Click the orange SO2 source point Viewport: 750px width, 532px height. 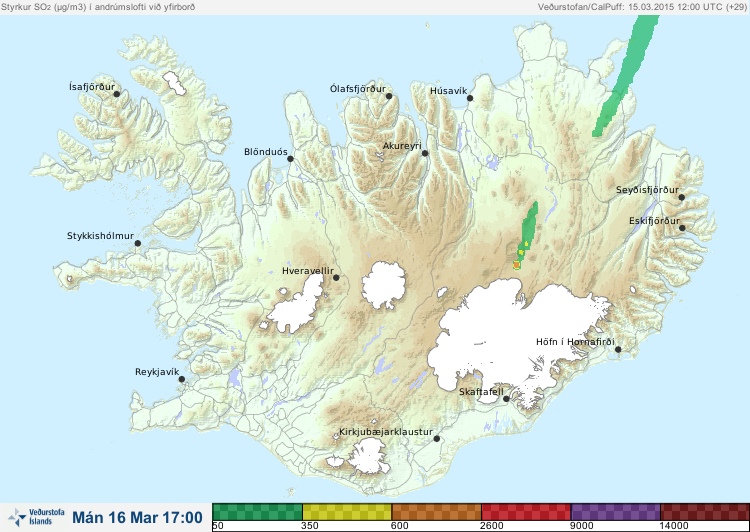[517, 265]
